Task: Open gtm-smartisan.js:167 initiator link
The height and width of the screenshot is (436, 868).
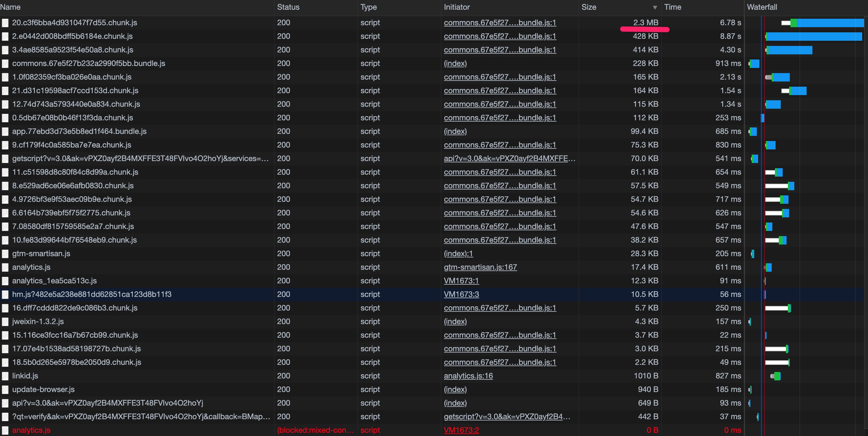Action: tap(480, 267)
